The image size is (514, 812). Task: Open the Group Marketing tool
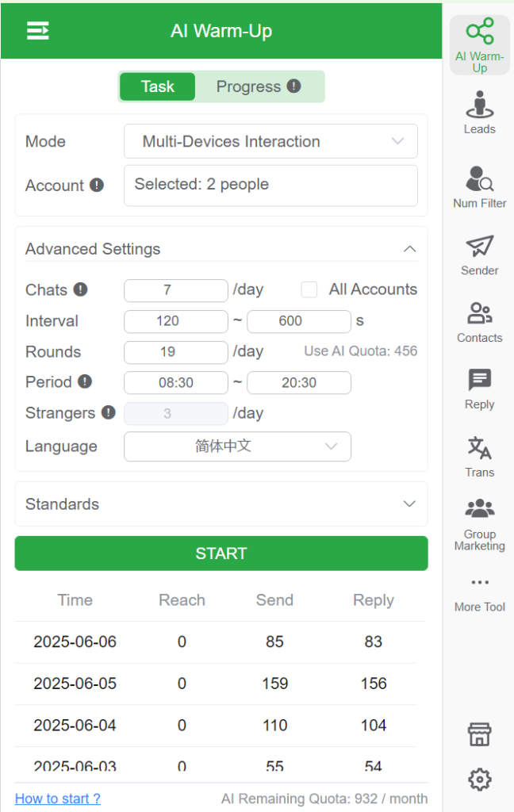tap(479, 524)
